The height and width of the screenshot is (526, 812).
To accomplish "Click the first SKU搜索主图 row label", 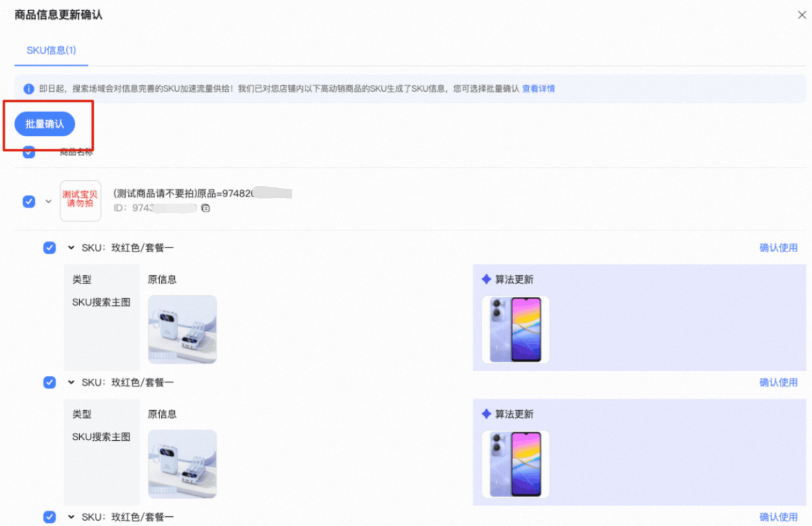I will [x=102, y=302].
